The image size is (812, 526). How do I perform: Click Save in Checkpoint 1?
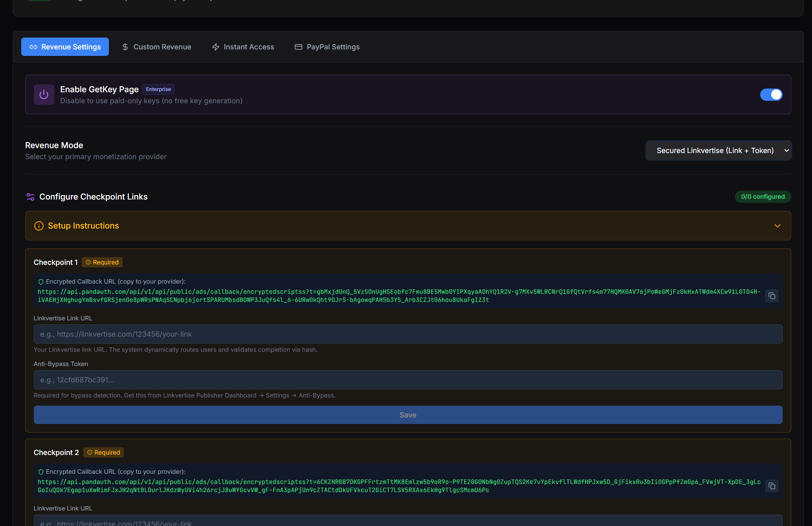pos(408,415)
